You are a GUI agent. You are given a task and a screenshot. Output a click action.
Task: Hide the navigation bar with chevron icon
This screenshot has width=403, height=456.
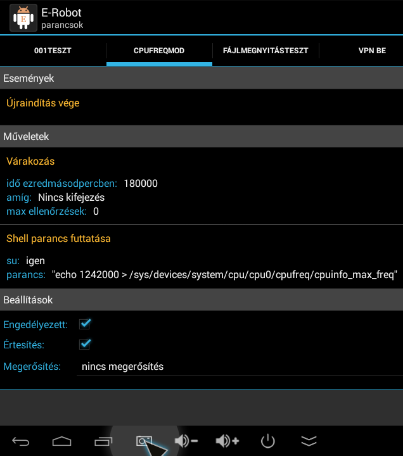[309, 441]
